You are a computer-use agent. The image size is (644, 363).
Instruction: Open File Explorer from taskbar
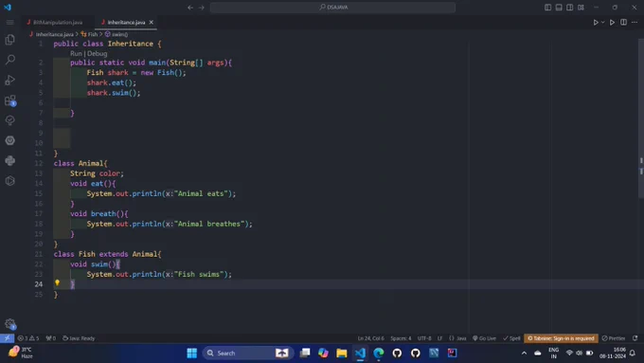pos(342,353)
